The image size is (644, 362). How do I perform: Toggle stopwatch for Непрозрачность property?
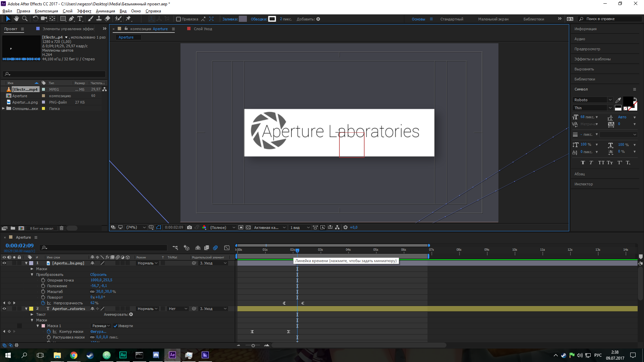(43, 303)
